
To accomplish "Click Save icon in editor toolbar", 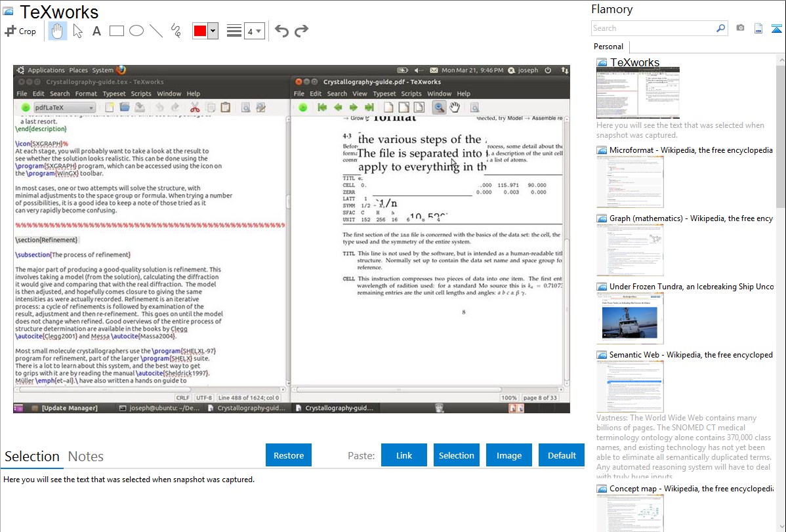I will point(140,108).
